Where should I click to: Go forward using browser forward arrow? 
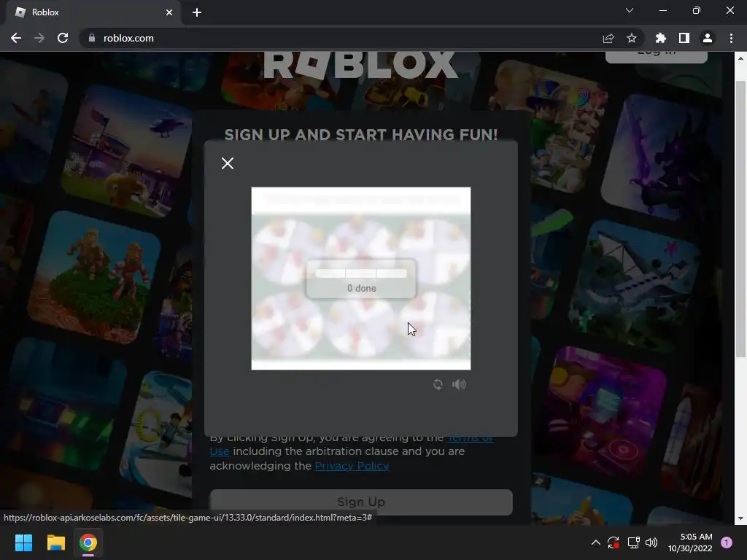point(39,38)
